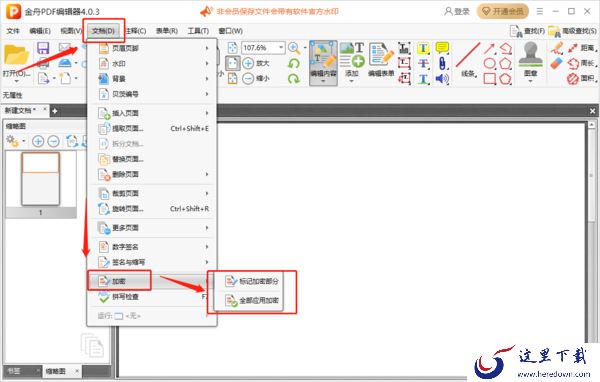
Task: Choose Rotate Pages (旋转页面) menu item
Action: (x=152, y=209)
